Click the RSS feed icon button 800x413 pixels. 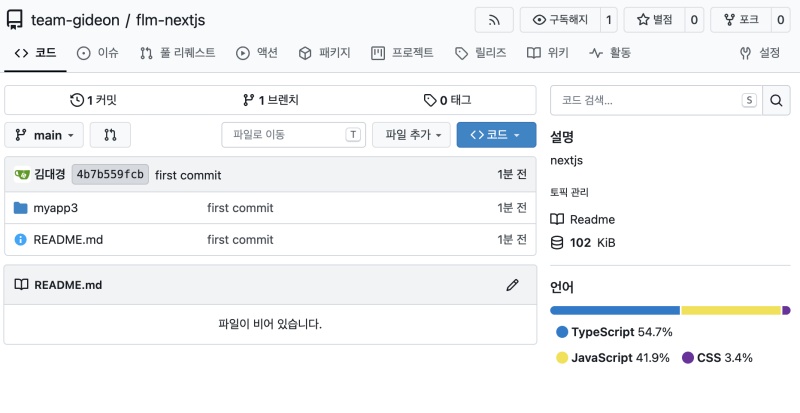[493, 20]
